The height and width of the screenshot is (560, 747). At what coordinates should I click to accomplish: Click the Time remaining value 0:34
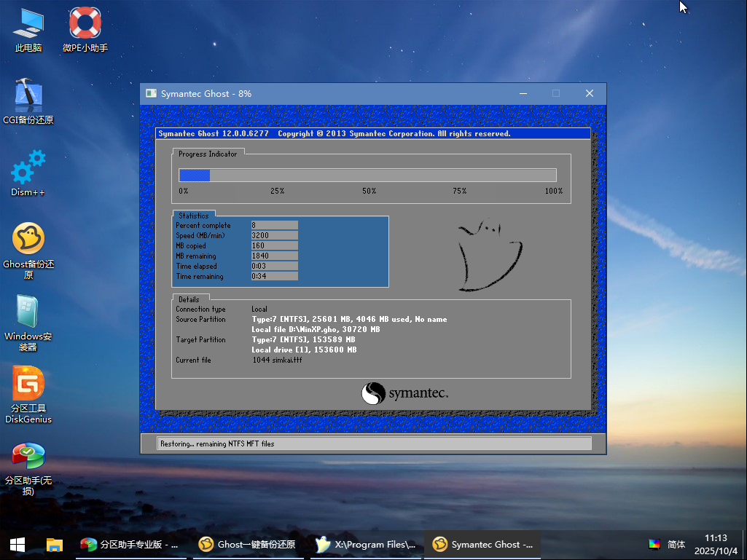[275, 276]
